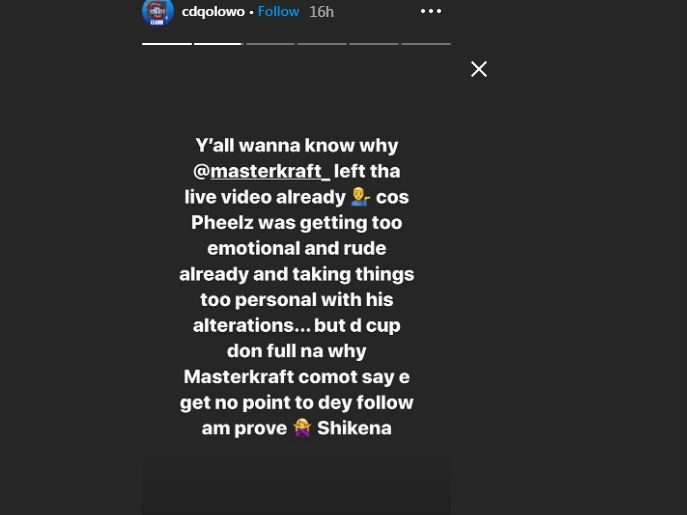687x515 pixels.
Task: Click the shrugging person emoji after 'already'
Action: tap(360, 197)
